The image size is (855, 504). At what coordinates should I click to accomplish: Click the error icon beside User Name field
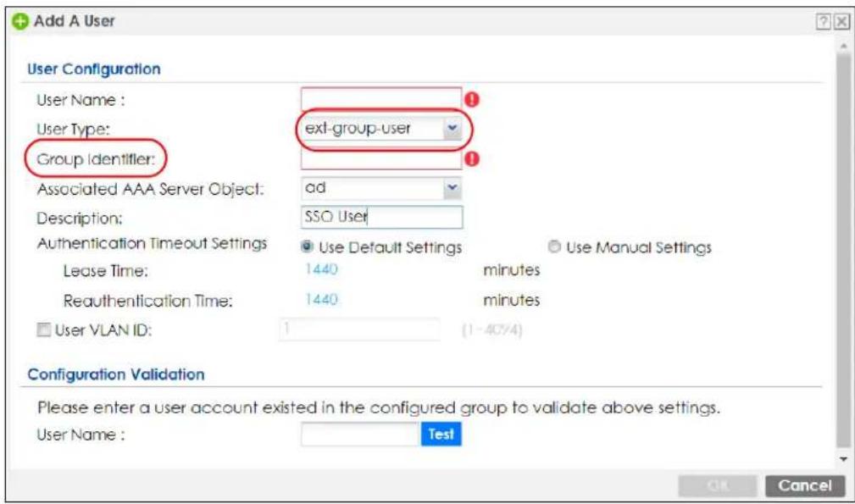click(472, 100)
